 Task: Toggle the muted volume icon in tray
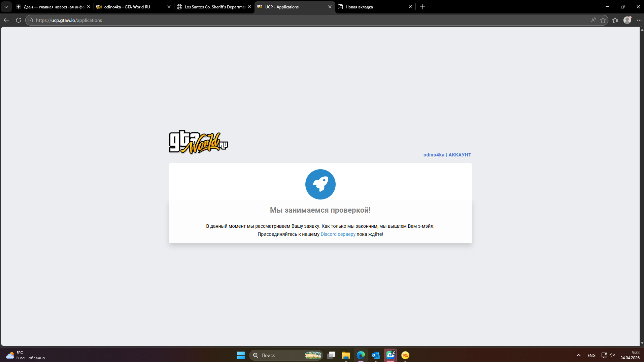(612, 355)
